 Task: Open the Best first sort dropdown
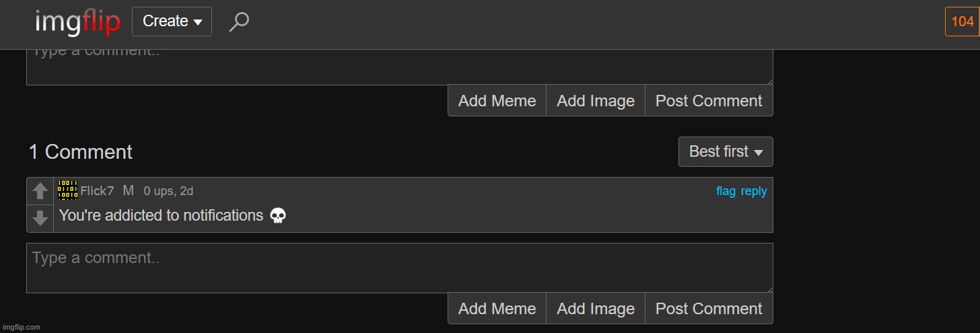(726, 152)
